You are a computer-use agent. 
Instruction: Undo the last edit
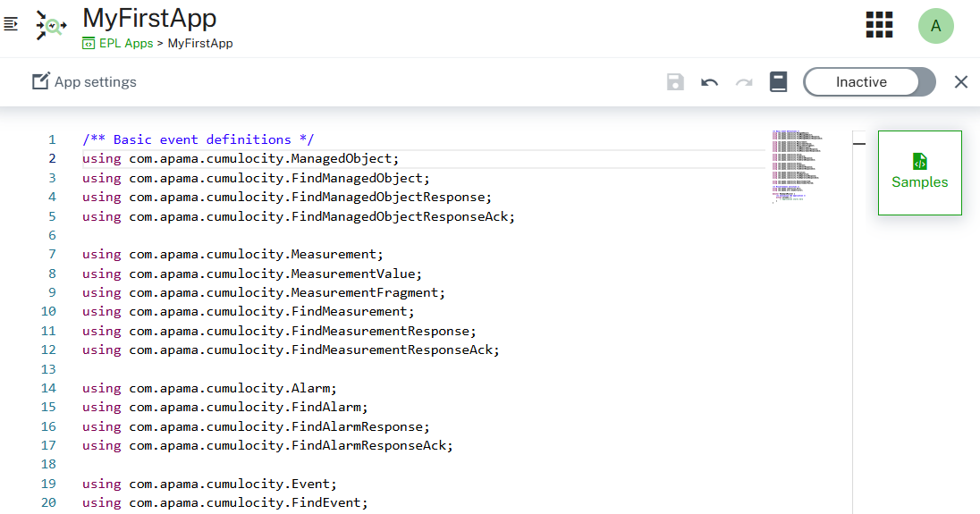tap(709, 82)
